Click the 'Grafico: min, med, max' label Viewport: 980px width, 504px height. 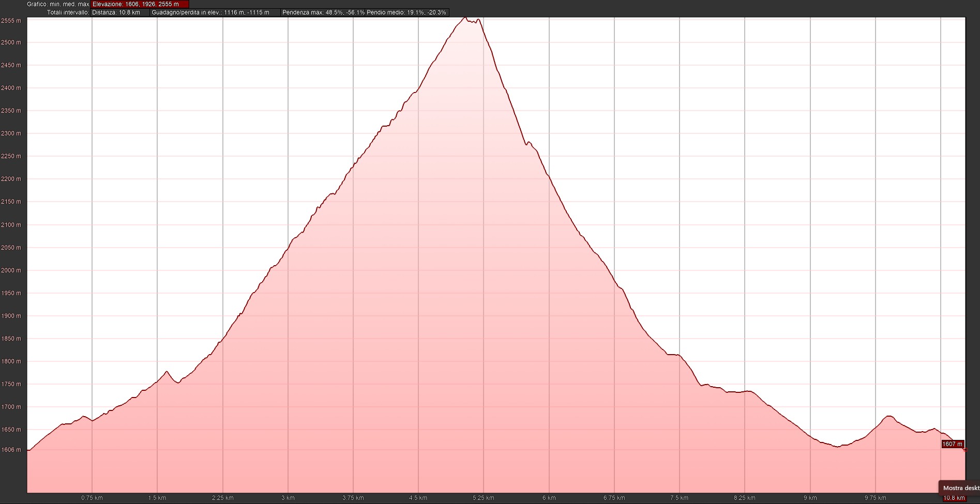58,4
